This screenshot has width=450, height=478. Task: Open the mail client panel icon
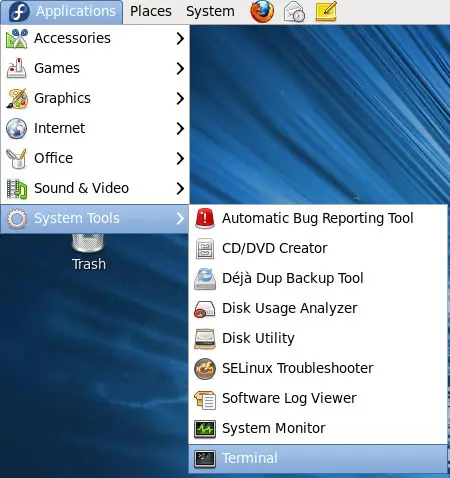[x=294, y=12]
